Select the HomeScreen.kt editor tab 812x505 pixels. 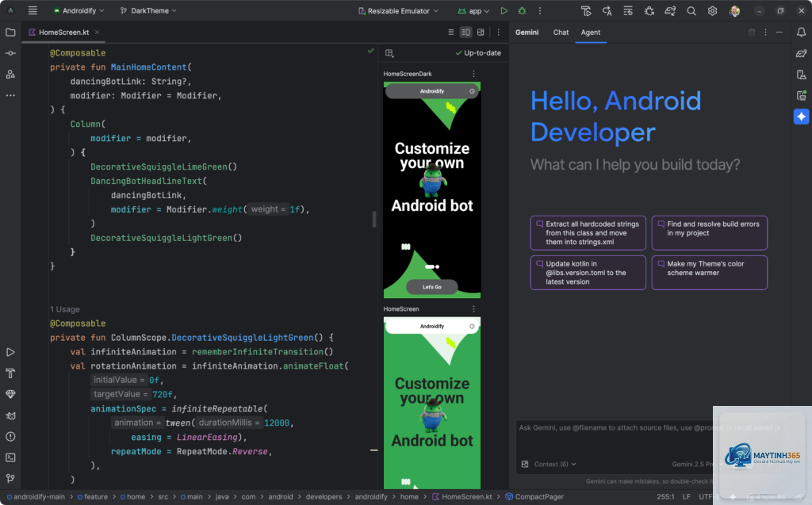click(x=63, y=33)
